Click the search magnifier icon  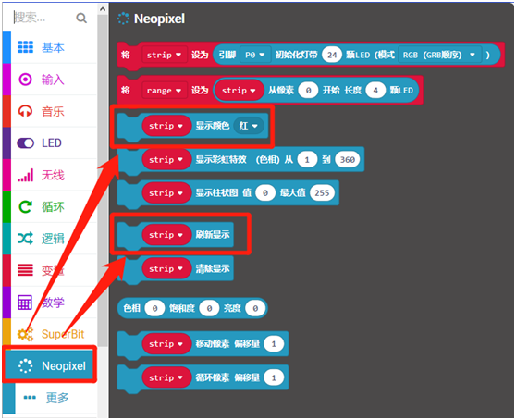pos(81,18)
